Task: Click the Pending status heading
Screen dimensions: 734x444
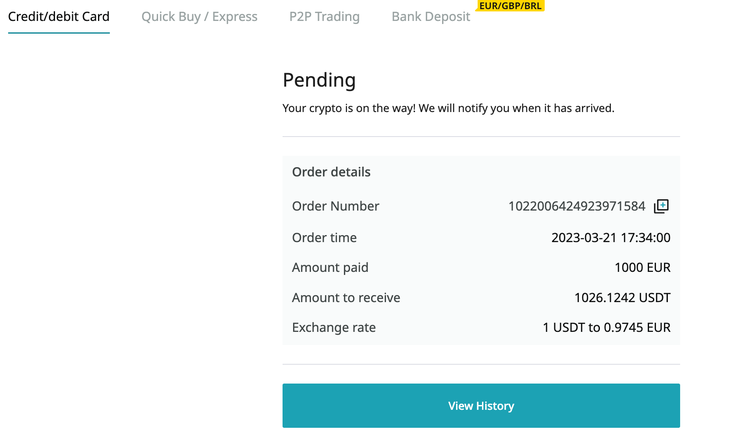Action: click(x=319, y=80)
